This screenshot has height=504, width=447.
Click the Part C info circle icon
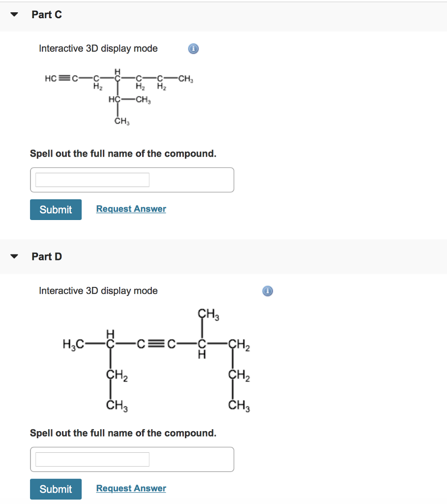[x=193, y=49]
